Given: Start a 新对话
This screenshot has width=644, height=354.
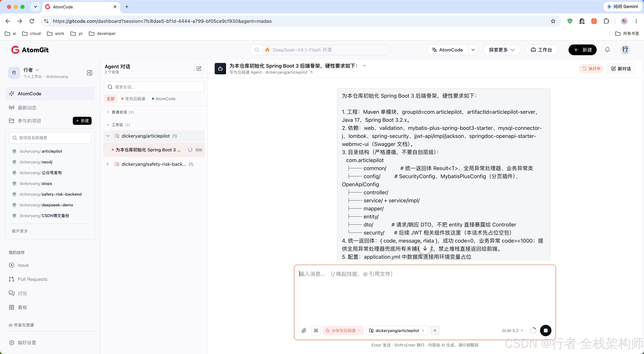Looking at the screenshot, I should click(x=621, y=69).
